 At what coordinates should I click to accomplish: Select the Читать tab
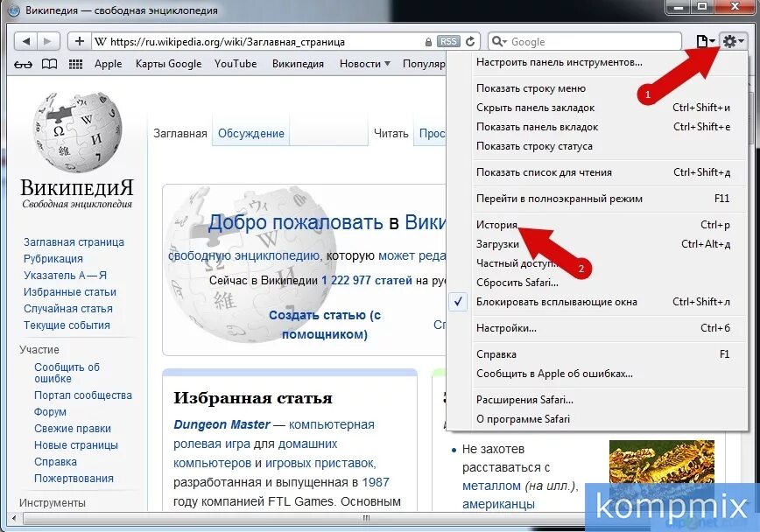tap(391, 133)
